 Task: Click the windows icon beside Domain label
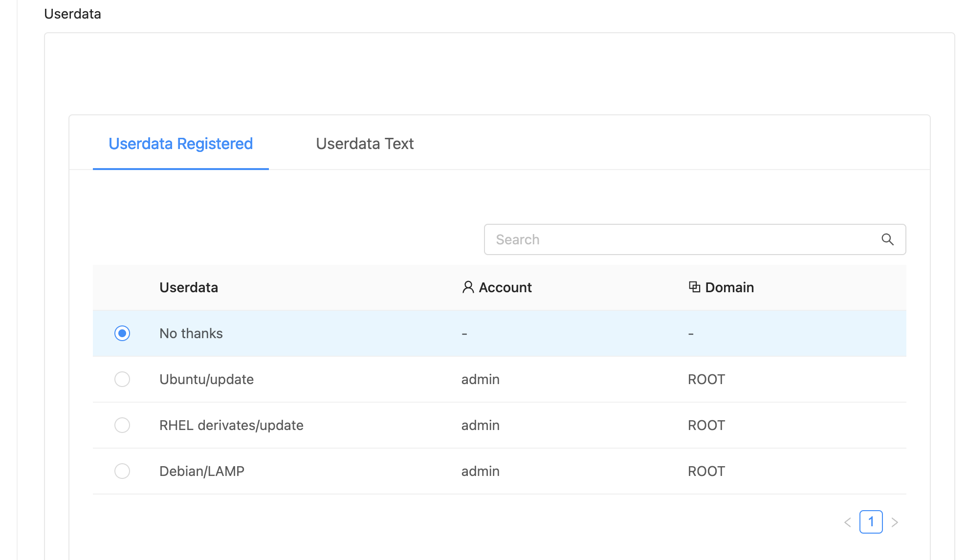[693, 287]
